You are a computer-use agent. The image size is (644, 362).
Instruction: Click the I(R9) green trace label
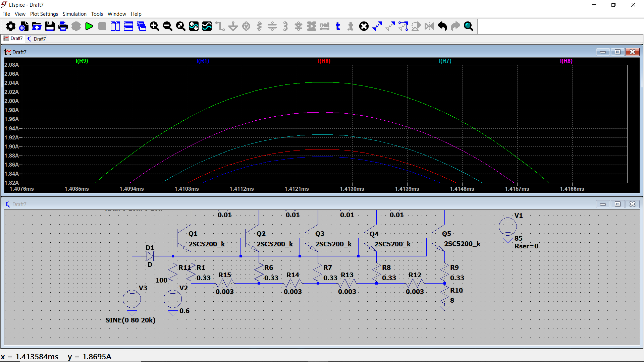[x=82, y=61]
